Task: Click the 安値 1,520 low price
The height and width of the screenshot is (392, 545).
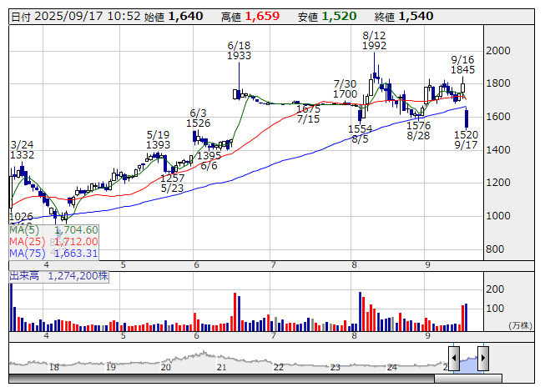Action: [x=327, y=17]
